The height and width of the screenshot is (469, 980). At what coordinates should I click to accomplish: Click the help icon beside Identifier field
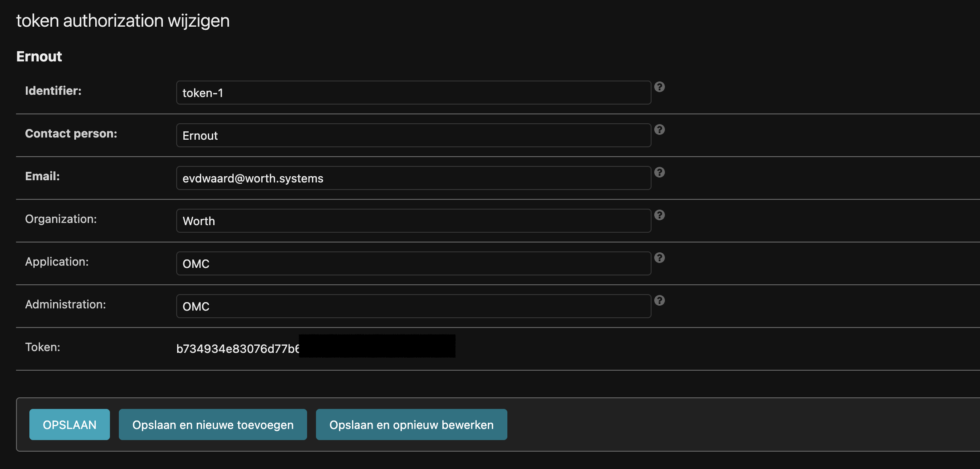tap(660, 87)
